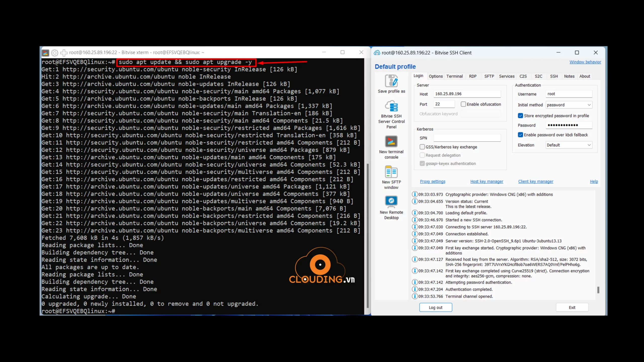Open Client key manager link
Screen dimensions: 644x362
pos(536,181)
